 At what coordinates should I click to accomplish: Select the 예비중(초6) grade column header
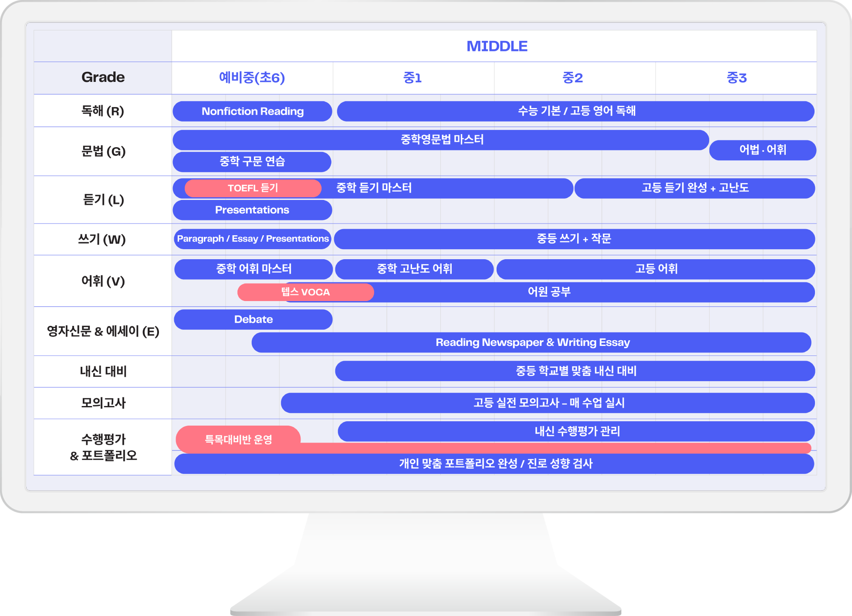(x=252, y=78)
